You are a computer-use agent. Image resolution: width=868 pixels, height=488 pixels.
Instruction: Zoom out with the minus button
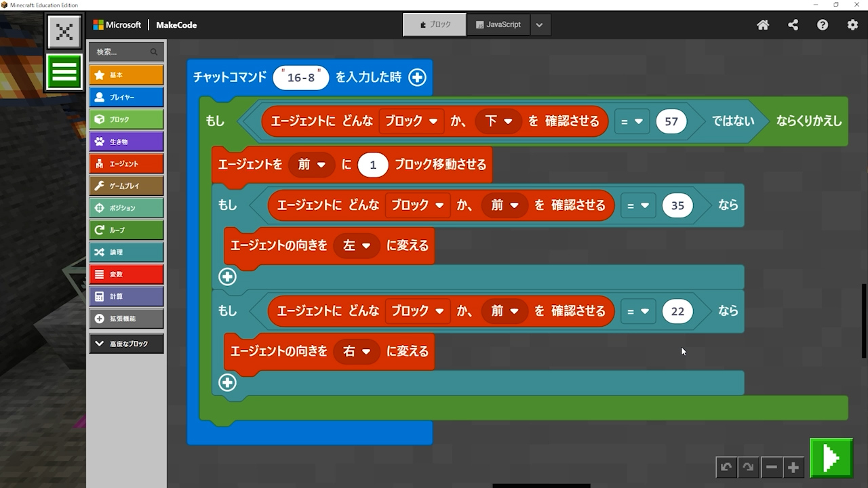771,467
